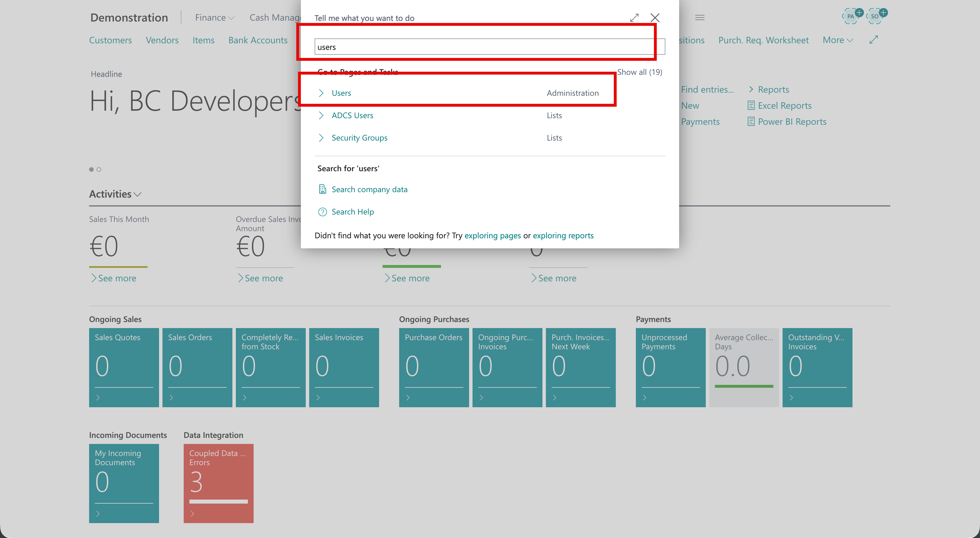980x538 pixels.
Task: Click the Power BI Reports document icon
Action: pos(750,122)
